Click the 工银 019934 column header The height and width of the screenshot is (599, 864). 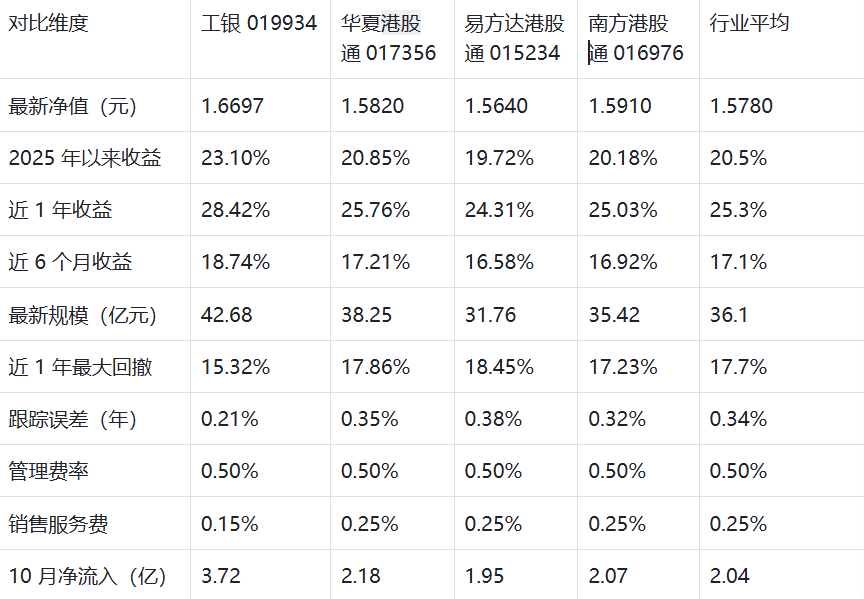point(260,39)
